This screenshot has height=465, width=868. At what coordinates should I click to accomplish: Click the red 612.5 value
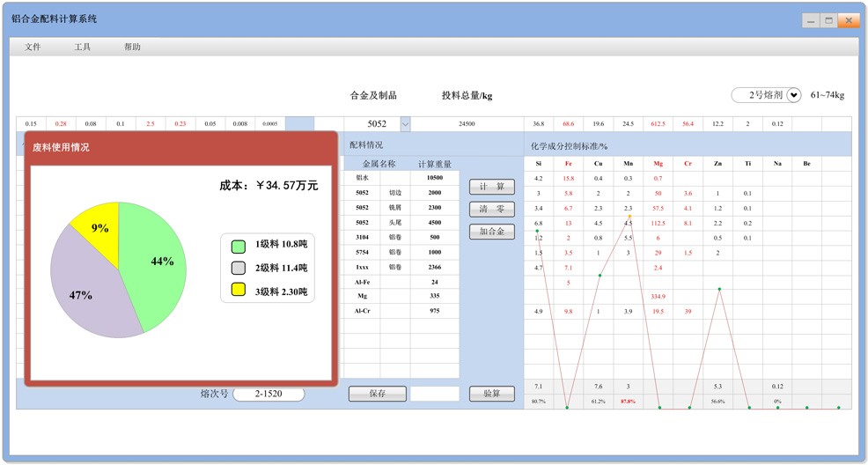[x=658, y=124]
